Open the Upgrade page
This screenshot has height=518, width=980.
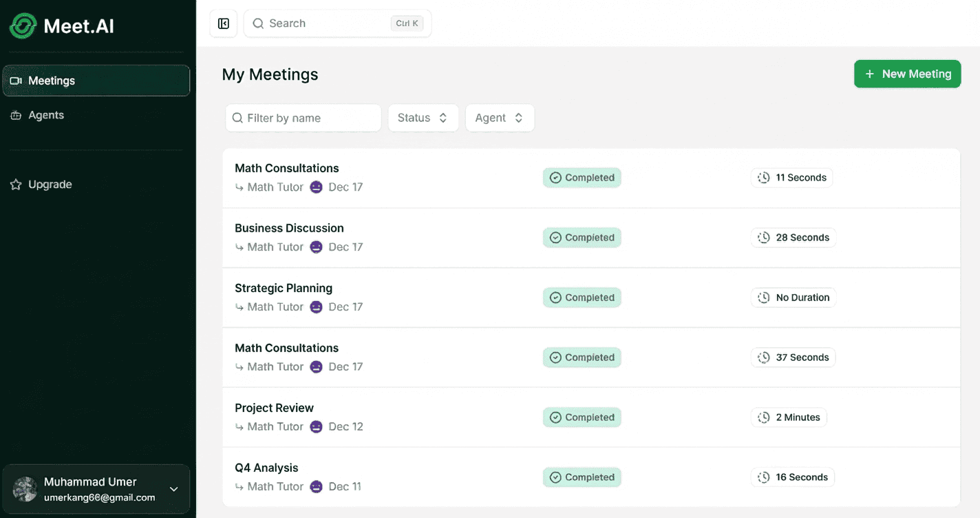pyautogui.click(x=50, y=184)
